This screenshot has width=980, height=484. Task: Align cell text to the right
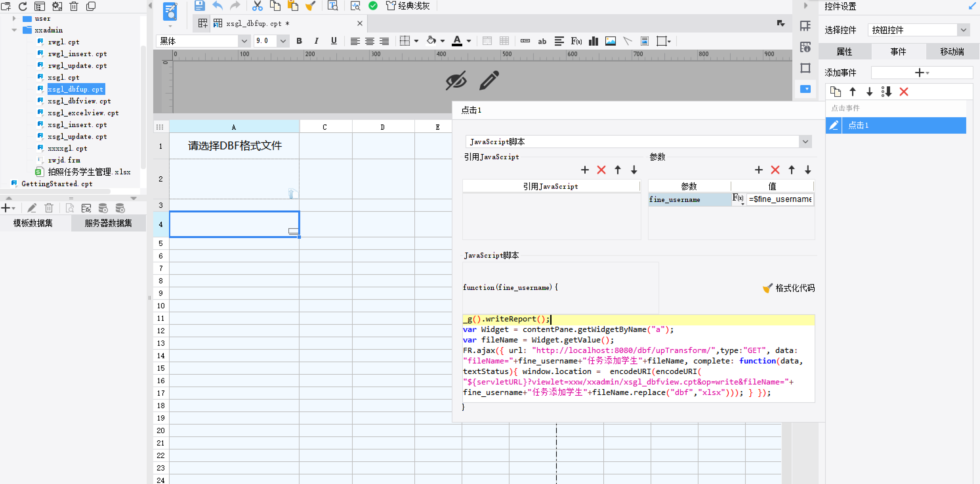[384, 41]
